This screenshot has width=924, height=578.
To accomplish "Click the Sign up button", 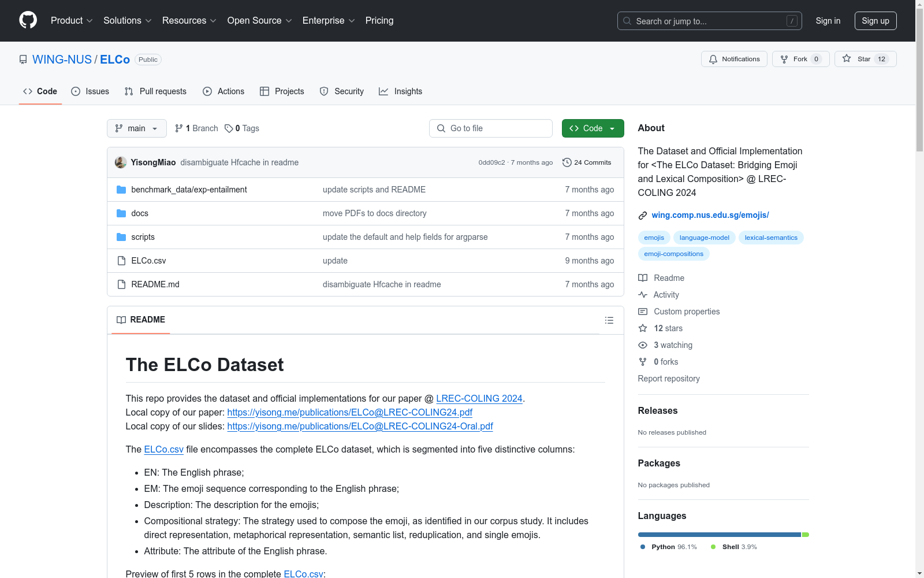I will (875, 21).
